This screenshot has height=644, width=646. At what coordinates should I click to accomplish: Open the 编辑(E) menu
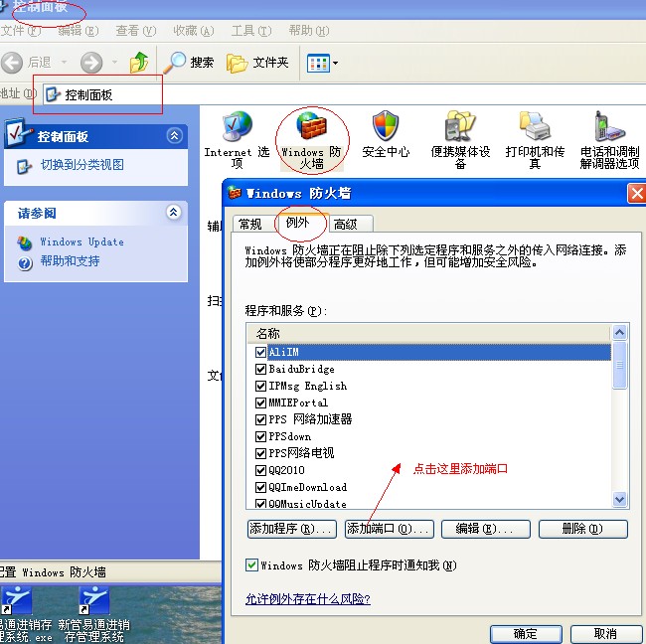tap(79, 31)
